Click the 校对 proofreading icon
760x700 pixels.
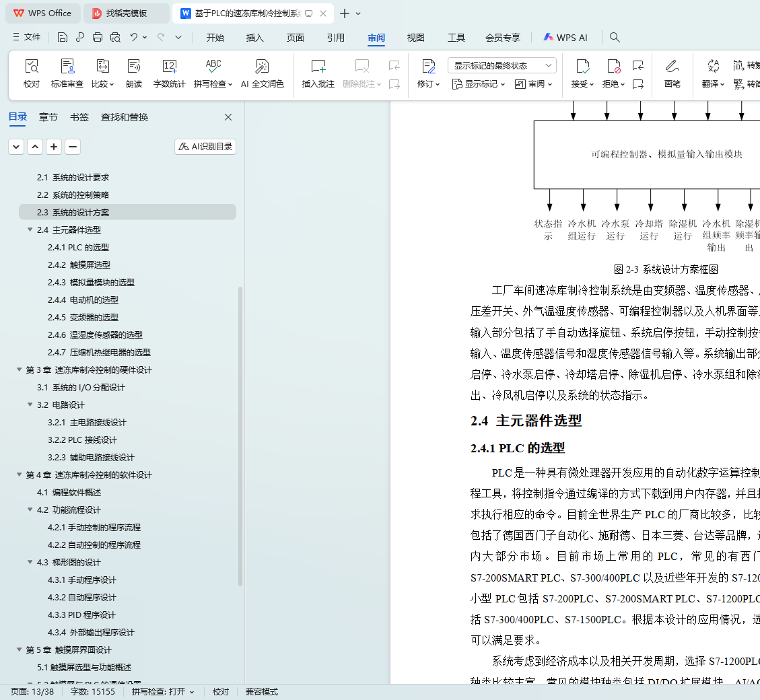32,73
